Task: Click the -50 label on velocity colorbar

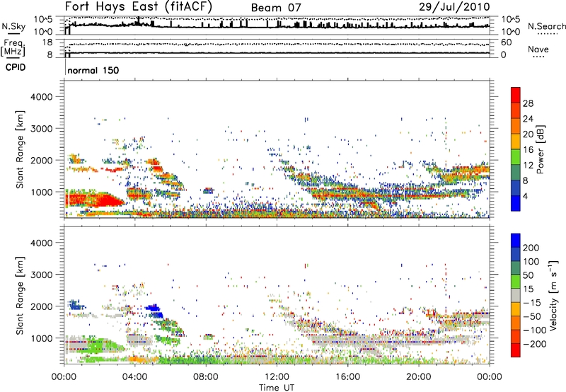Action: pyautogui.click(x=531, y=316)
